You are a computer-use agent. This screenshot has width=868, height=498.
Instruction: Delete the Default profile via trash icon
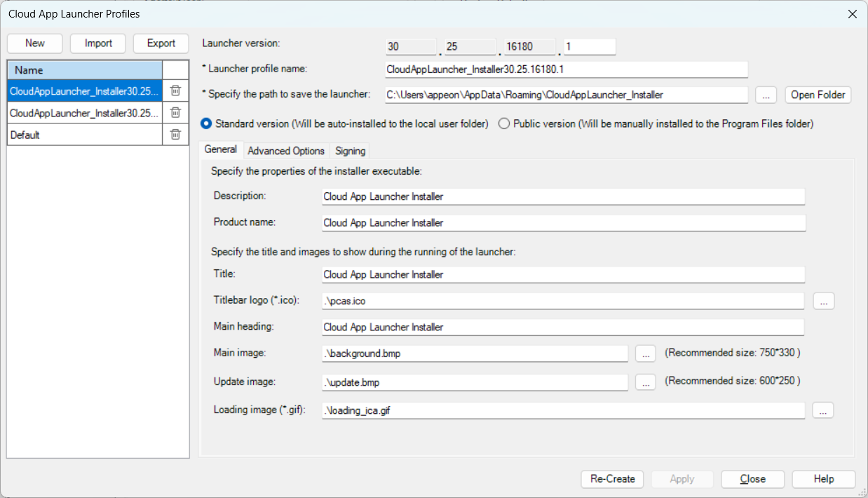[x=175, y=135]
